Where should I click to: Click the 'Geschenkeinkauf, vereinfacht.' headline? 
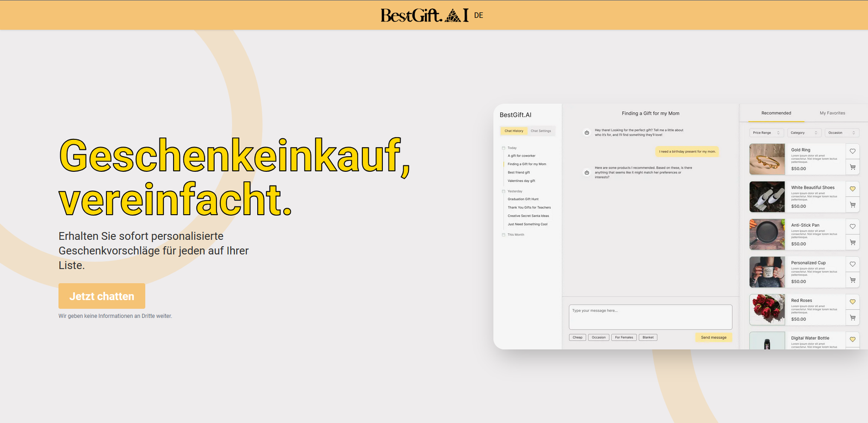234,177
